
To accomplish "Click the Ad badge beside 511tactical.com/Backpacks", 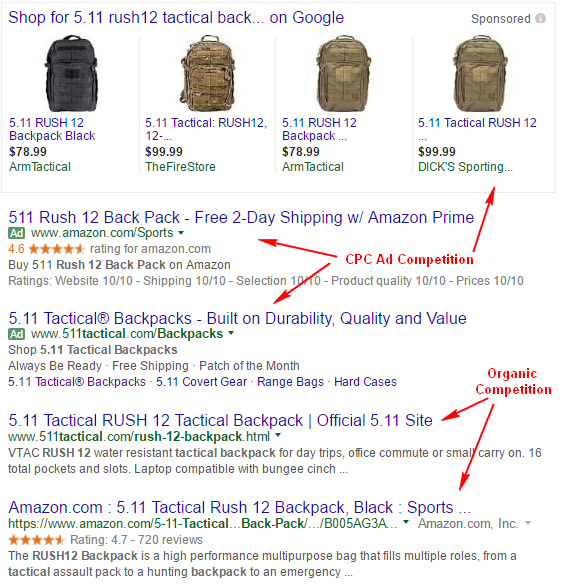I will point(16,334).
